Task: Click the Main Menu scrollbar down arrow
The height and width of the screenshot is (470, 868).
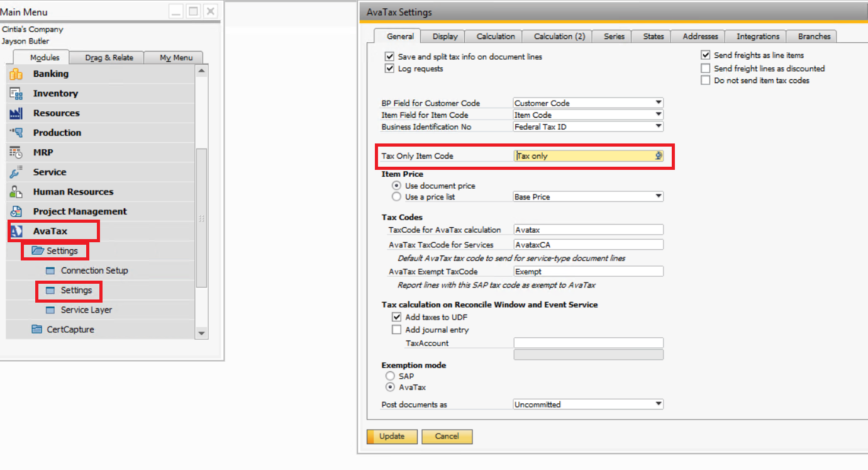Action: pyautogui.click(x=202, y=333)
